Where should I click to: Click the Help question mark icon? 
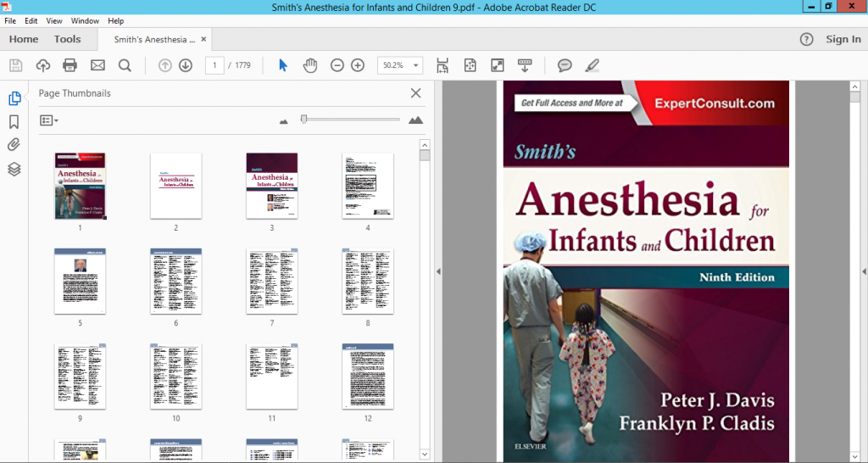807,39
